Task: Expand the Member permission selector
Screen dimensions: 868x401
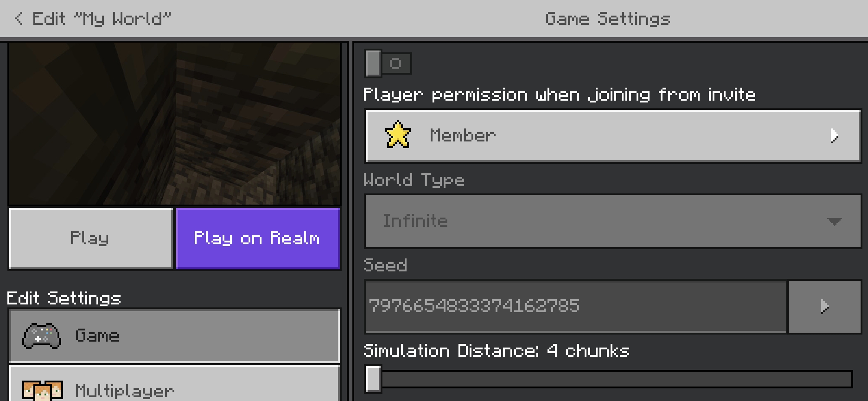Action: pos(613,136)
